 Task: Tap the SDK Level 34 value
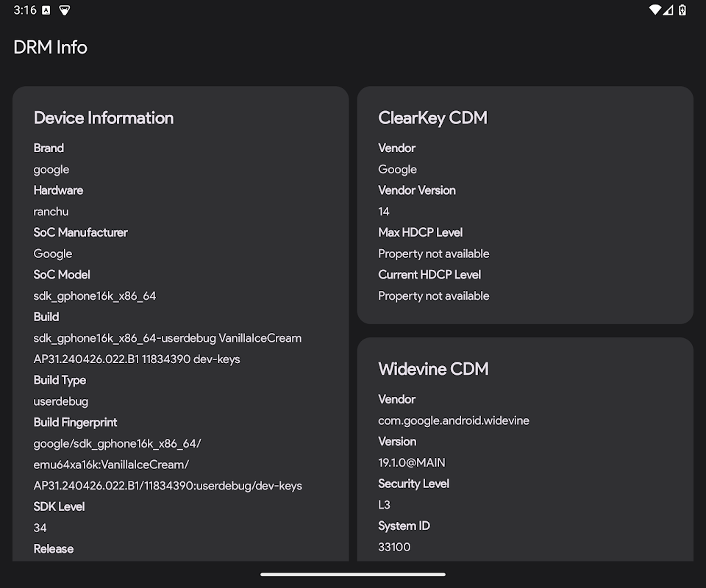click(x=40, y=527)
